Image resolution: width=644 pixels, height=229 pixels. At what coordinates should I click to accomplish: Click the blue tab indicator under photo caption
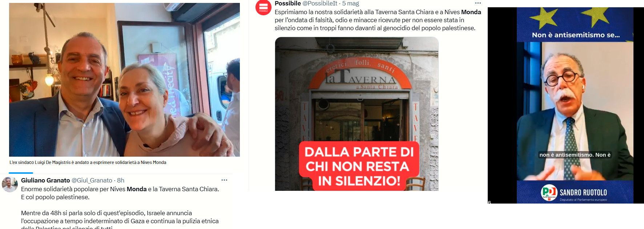click(21, 173)
